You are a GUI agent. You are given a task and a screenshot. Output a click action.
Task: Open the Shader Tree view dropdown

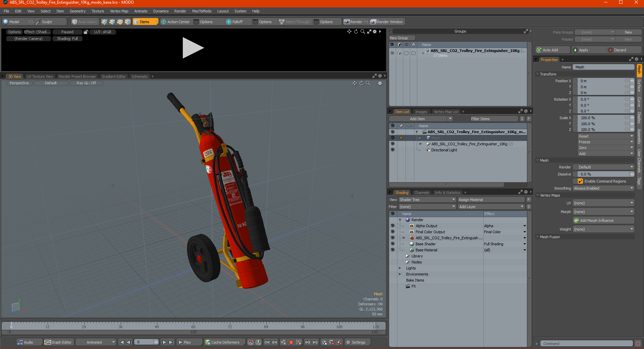(427, 200)
